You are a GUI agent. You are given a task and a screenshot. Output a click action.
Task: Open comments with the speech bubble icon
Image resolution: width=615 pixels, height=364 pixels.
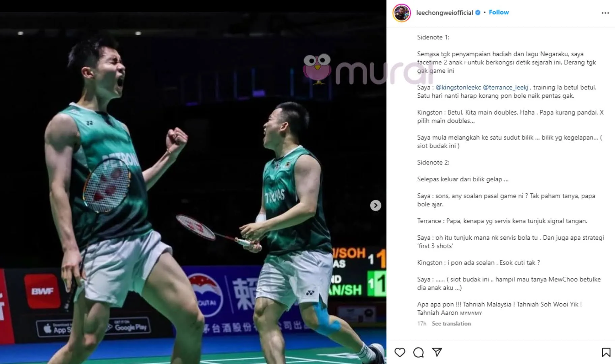(x=418, y=352)
